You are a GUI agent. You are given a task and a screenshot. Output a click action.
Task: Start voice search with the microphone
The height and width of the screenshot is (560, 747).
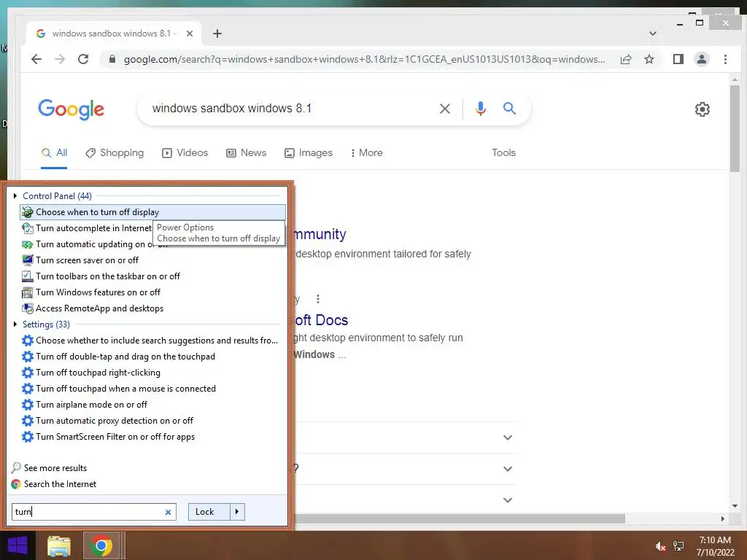coord(481,109)
